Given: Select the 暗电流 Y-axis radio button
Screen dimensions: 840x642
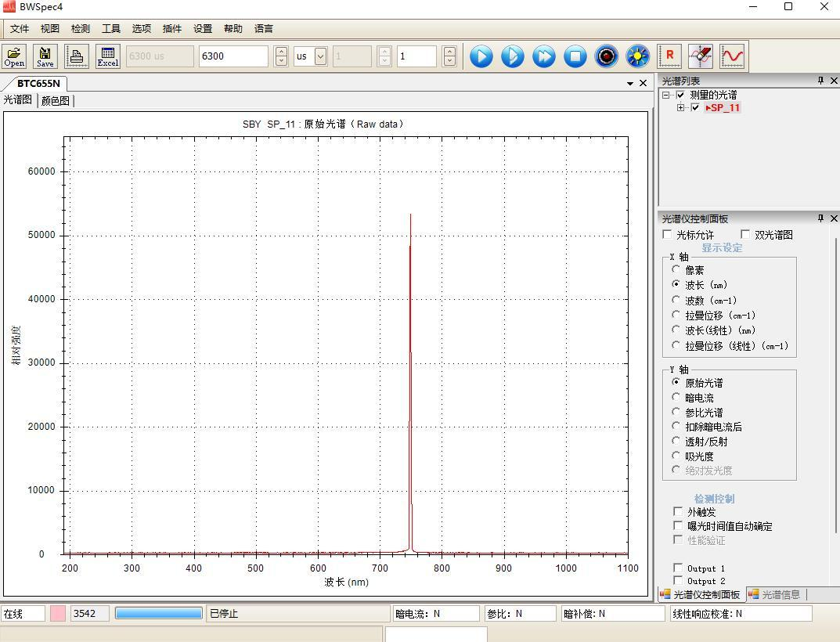Looking at the screenshot, I should (676, 397).
